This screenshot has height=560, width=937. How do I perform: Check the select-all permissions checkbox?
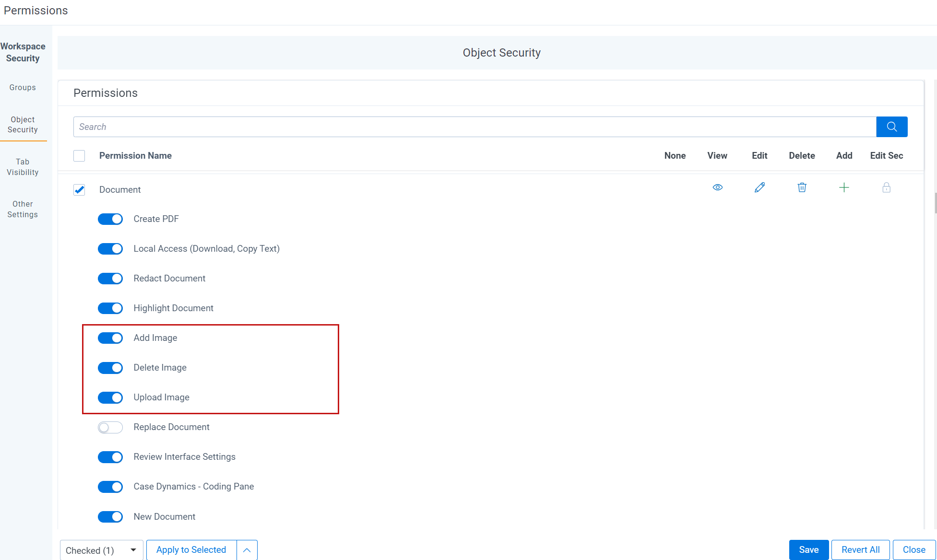click(79, 156)
